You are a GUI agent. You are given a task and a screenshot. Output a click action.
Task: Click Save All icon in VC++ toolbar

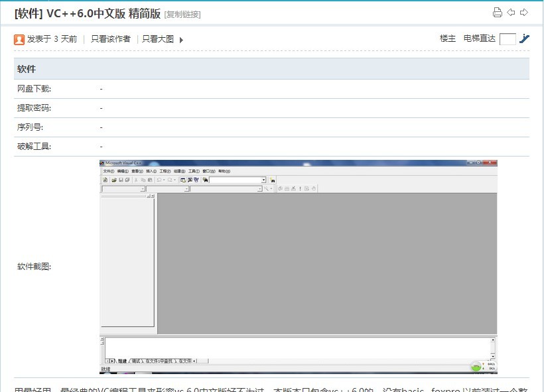click(x=127, y=180)
